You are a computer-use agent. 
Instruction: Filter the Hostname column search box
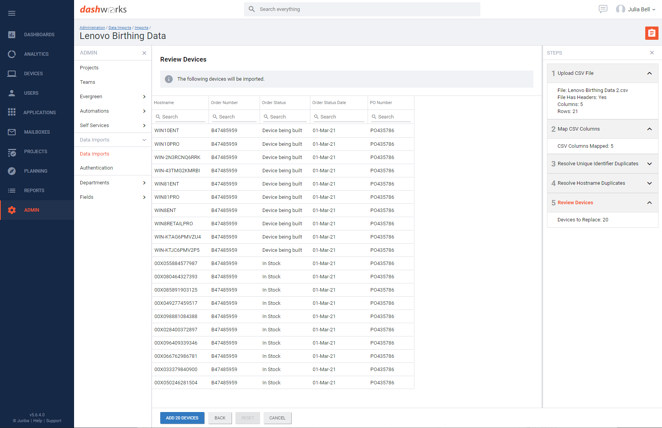[x=180, y=116]
